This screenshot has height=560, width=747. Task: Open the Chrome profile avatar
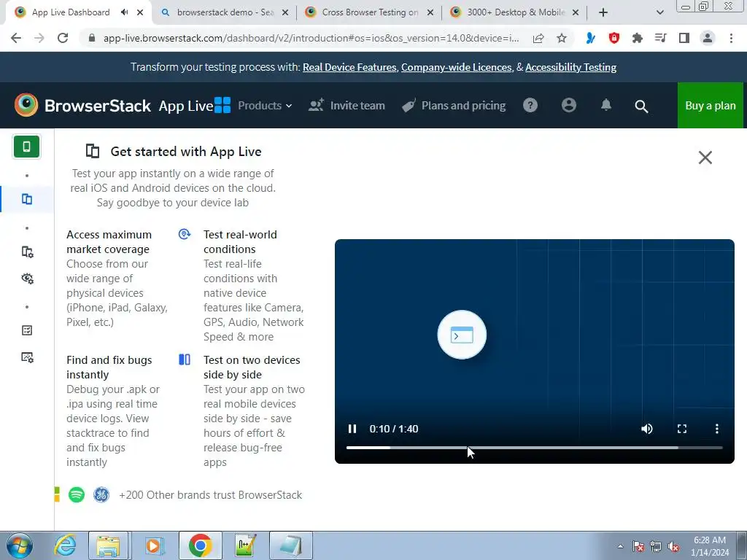click(708, 38)
